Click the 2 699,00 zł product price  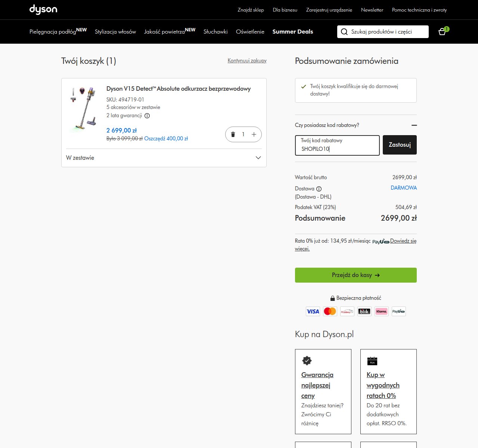tap(122, 130)
